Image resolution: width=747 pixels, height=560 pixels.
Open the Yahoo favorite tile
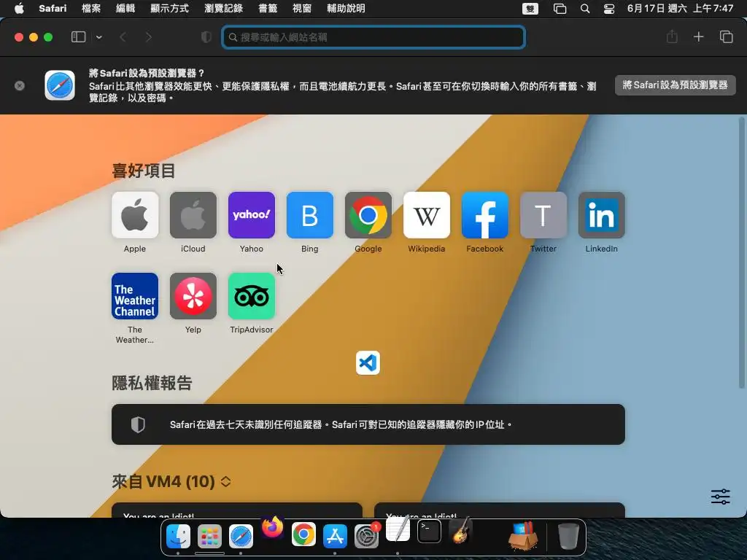click(x=252, y=215)
